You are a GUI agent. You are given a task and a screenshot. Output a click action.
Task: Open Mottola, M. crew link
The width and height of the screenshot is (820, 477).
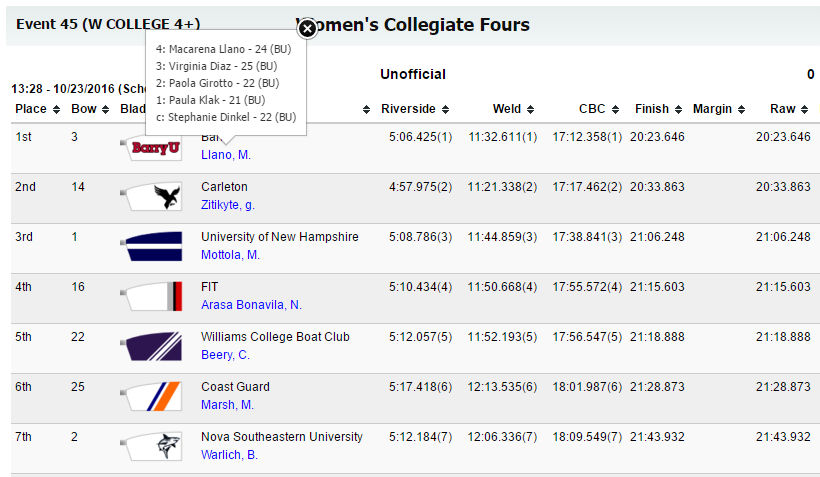click(230, 255)
